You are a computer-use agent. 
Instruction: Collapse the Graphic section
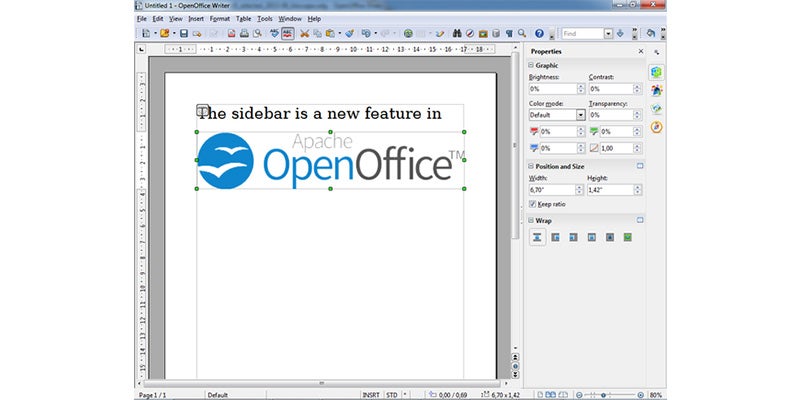[x=532, y=65]
